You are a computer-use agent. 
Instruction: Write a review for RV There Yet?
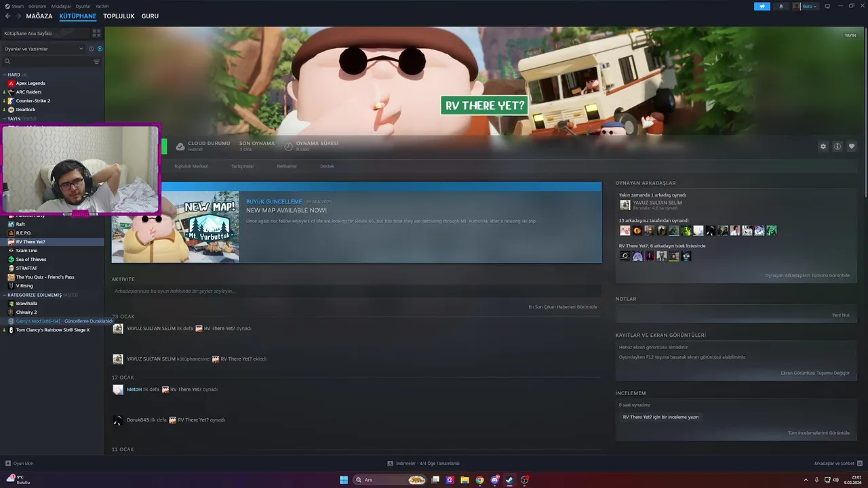click(x=660, y=417)
